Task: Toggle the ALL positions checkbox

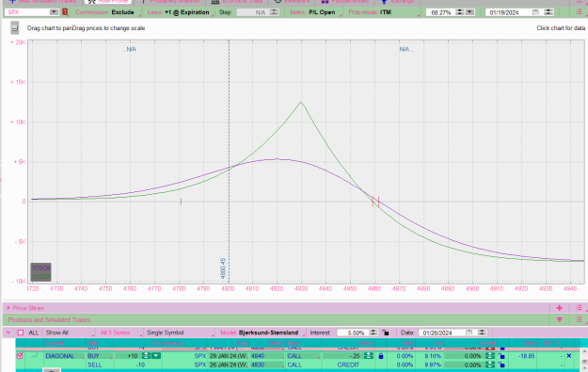Action: pyautogui.click(x=21, y=332)
